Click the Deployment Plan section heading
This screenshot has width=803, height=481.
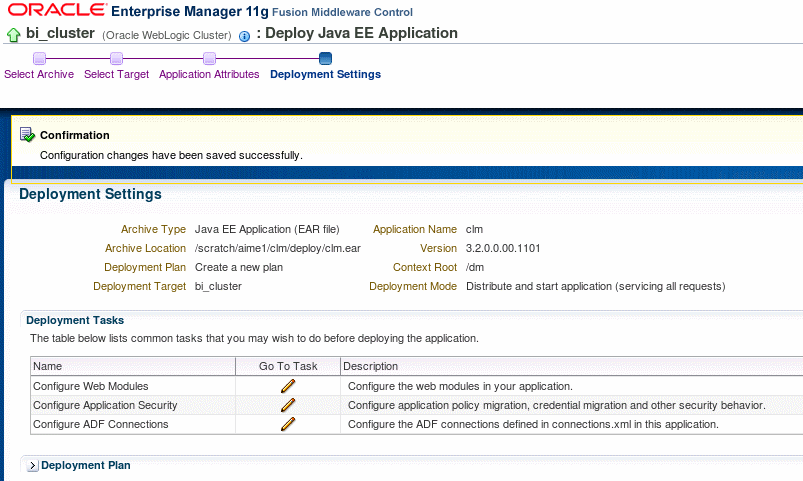click(x=86, y=465)
